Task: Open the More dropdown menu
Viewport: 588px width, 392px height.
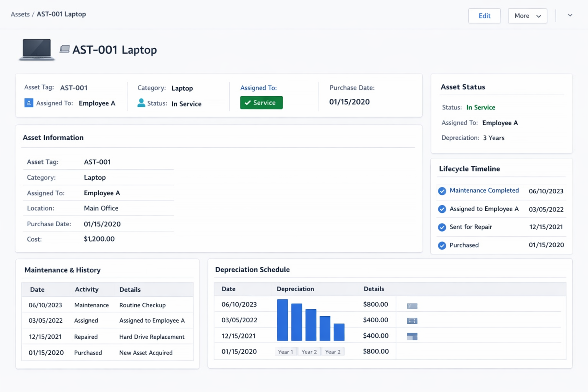Action: [x=527, y=16]
